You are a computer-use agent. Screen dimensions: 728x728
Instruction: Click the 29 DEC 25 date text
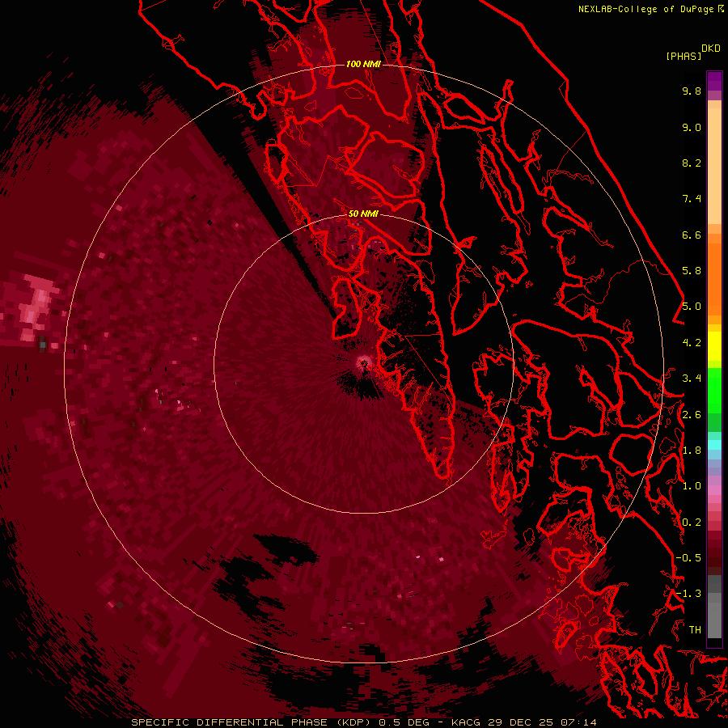click(x=521, y=722)
